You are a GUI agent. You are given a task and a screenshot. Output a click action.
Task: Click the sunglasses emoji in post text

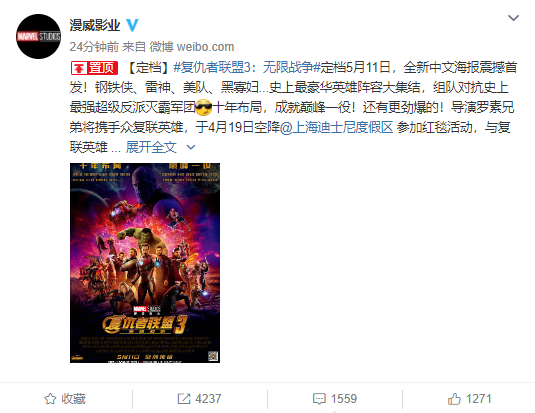[204, 107]
